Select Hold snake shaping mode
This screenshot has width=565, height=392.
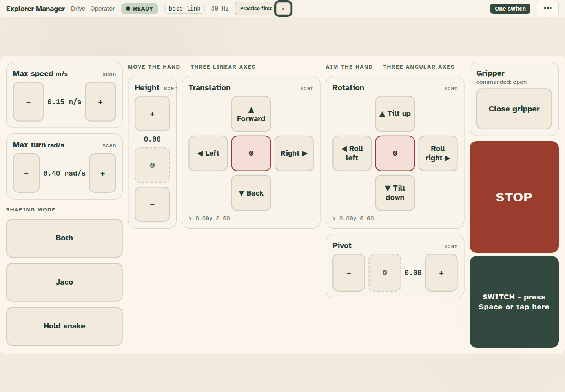coord(64,326)
